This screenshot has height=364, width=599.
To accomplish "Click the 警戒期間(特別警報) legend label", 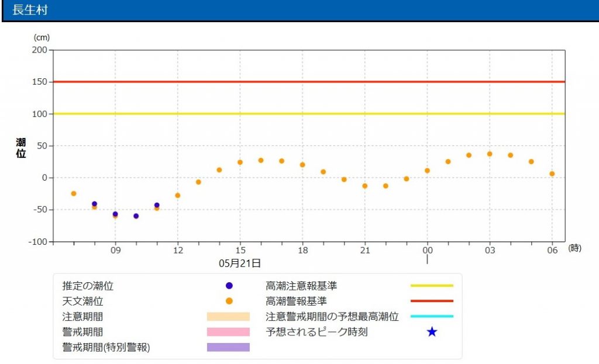I will 106,347.
